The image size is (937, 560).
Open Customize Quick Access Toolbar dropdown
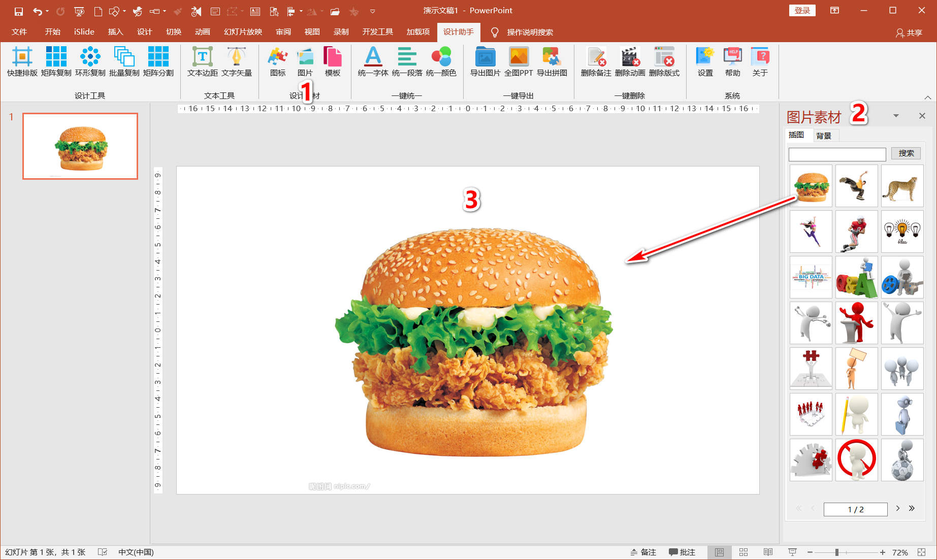(372, 11)
